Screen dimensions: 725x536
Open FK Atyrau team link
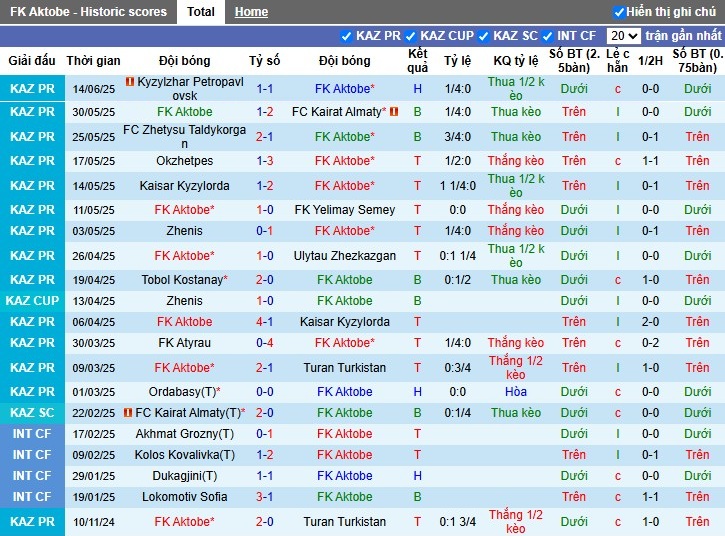[184, 343]
